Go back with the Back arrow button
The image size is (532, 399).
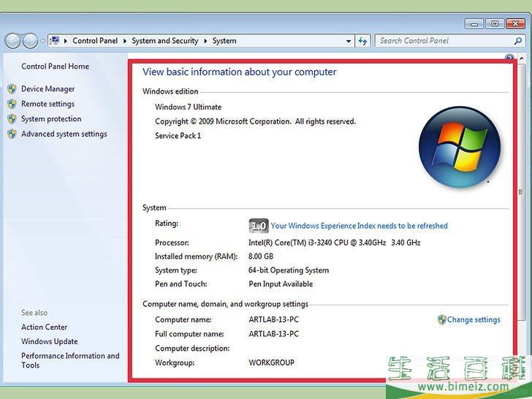(x=12, y=41)
